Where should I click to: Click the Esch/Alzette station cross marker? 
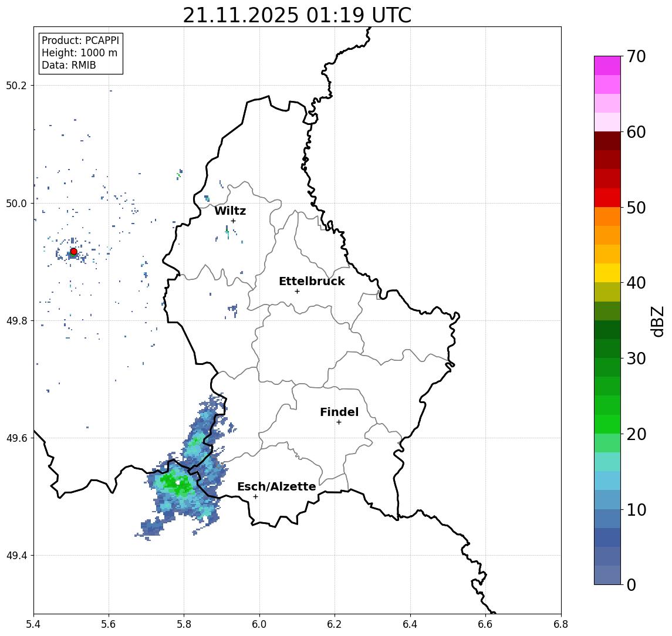point(255,497)
